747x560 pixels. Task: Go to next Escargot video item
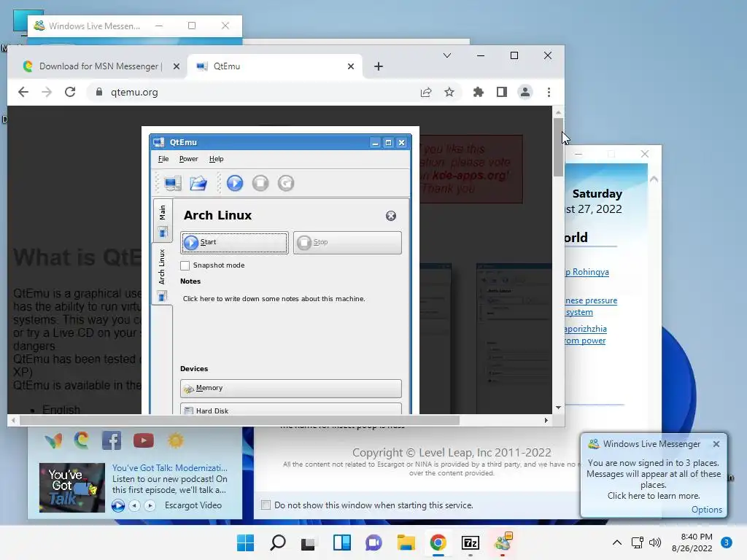tap(150, 506)
